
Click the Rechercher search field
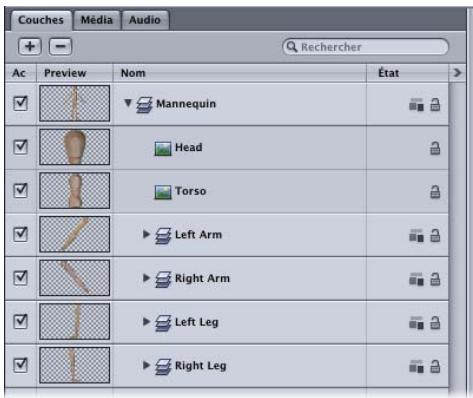tap(365, 47)
